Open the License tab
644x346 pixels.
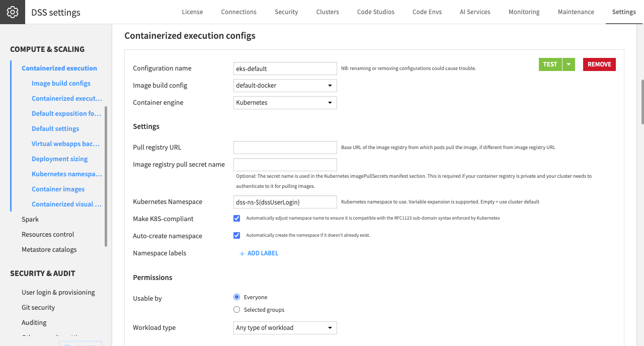coord(192,12)
